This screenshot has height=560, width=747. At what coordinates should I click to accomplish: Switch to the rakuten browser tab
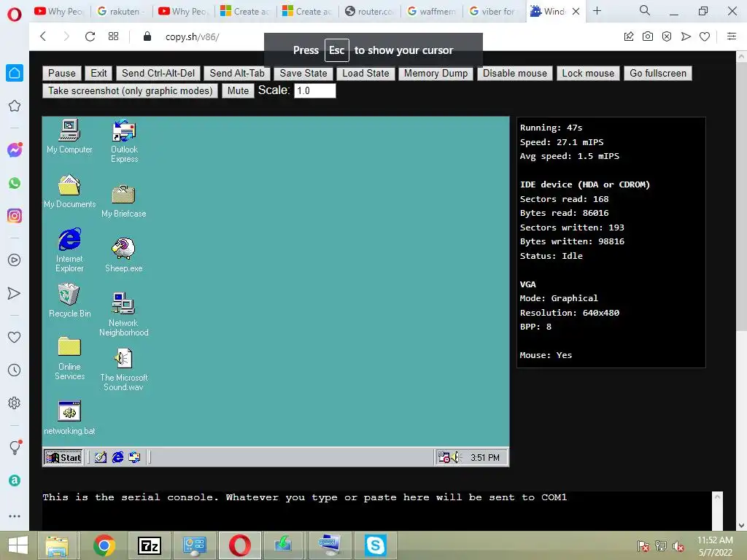[x=120, y=11]
